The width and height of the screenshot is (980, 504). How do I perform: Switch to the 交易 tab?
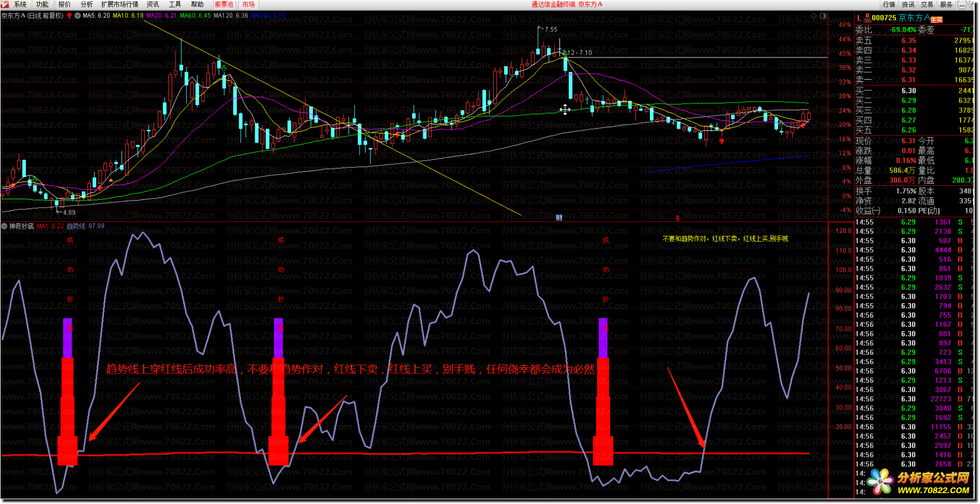click(x=927, y=4)
